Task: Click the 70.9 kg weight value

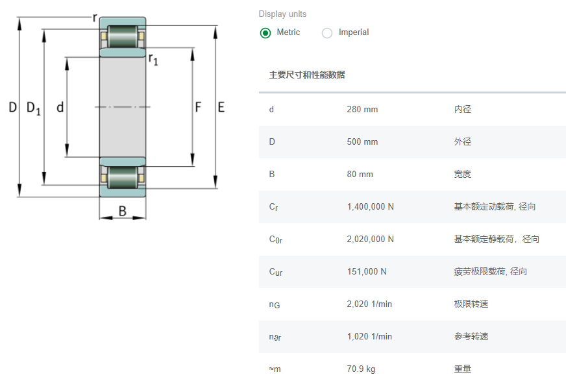Action: pyautogui.click(x=361, y=369)
